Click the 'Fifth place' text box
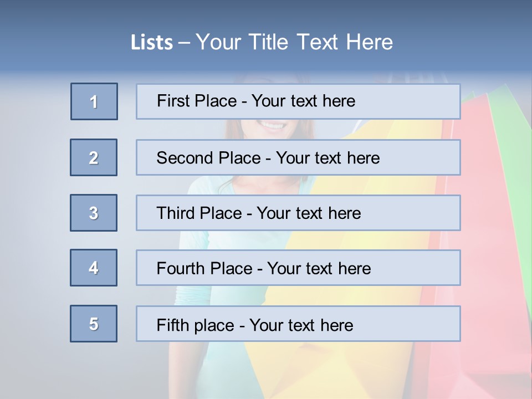Image resolution: width=532 pixels, height=399 pixels. tap(298, 324)
